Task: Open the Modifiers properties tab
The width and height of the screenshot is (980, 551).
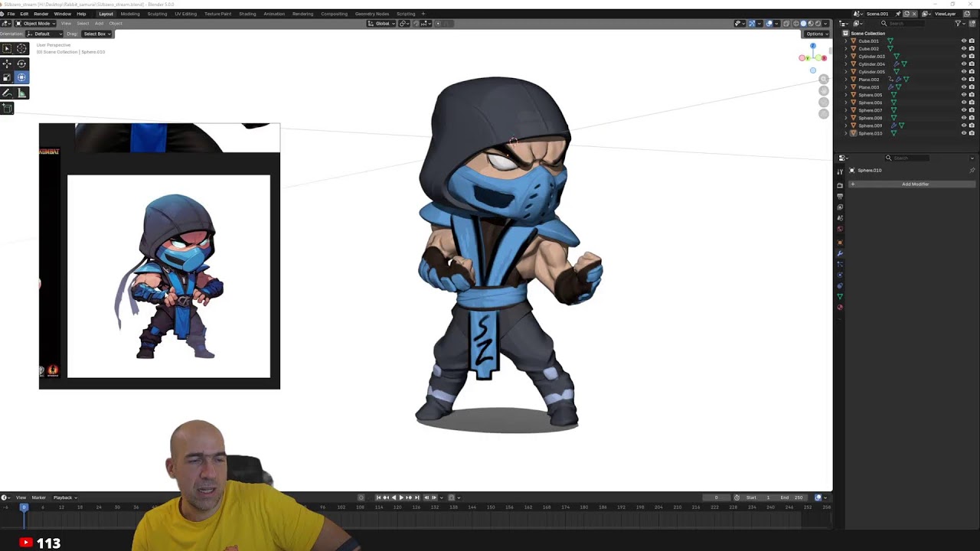Action: (x=840, y=253)
